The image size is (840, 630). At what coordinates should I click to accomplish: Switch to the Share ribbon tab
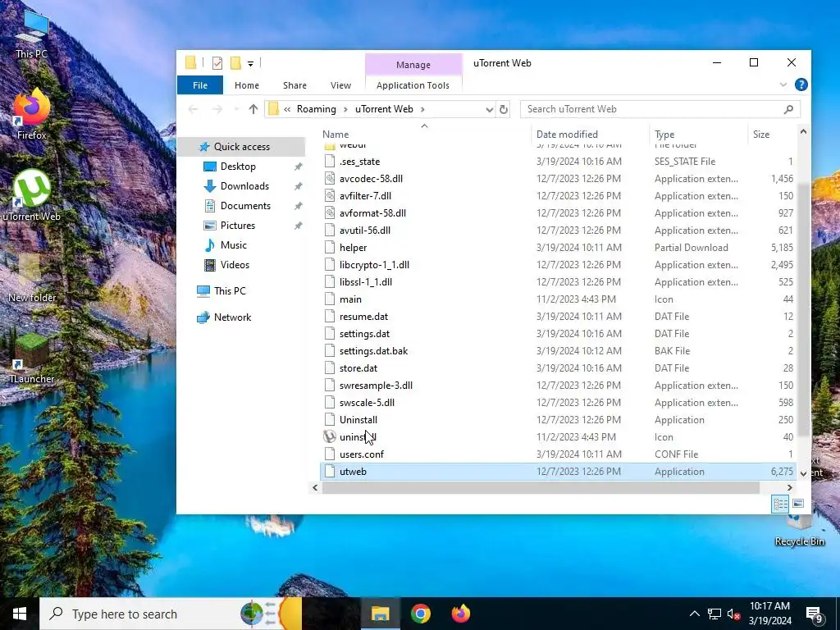(294, 85)
